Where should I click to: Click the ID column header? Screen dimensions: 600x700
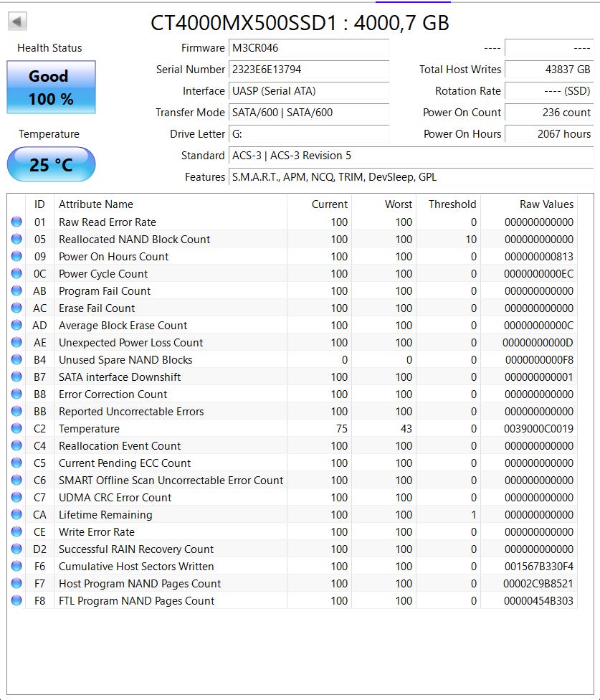point(39,204)
